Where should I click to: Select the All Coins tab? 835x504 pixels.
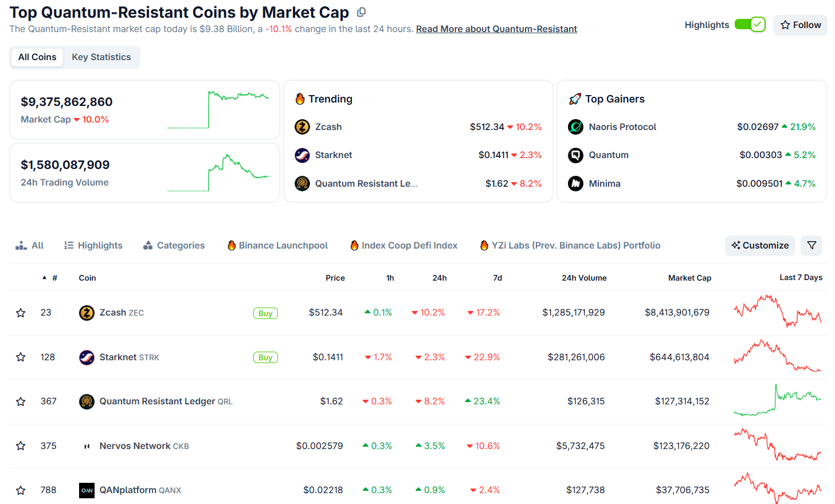37,57
